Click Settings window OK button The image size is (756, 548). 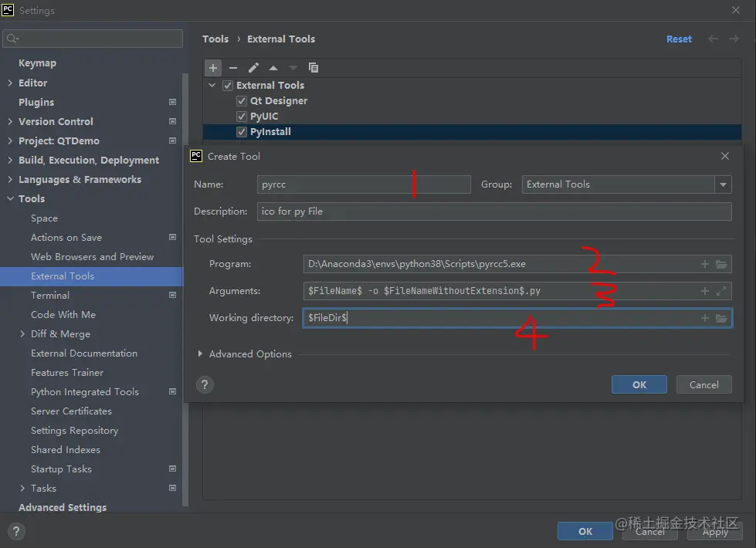click(585, 531)
